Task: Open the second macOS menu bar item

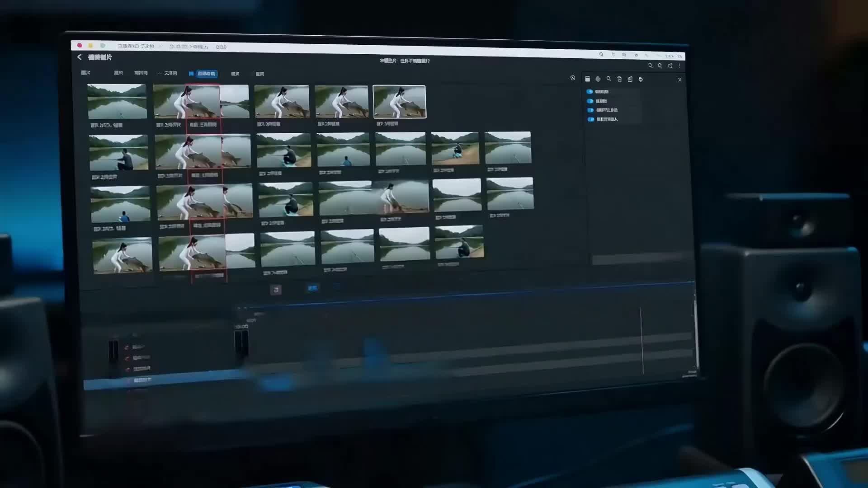Action: (189, 47)
